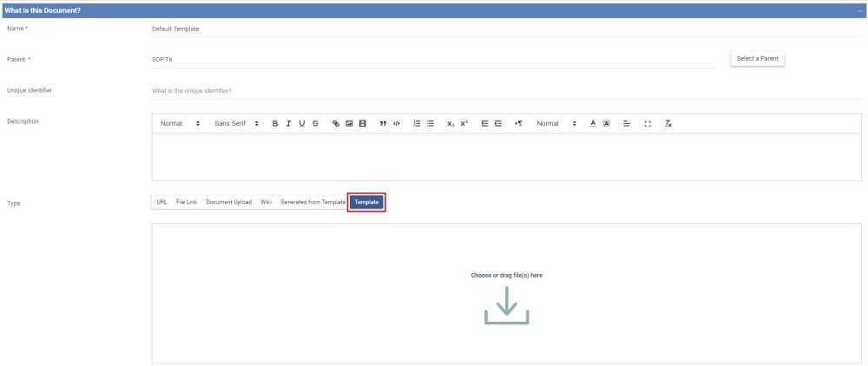Toggle italic formatting in description editor

tap(288, 124)
